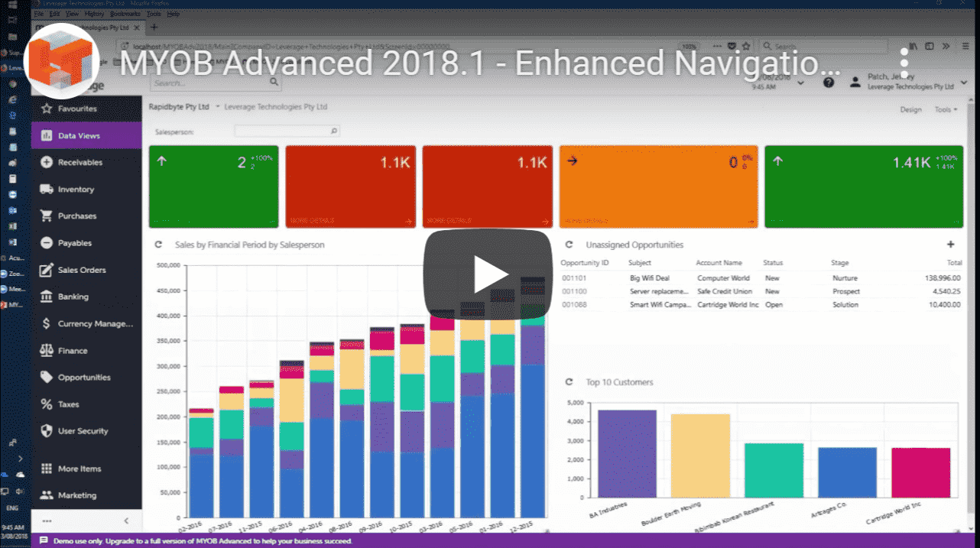Screen dimensions: 980x548
Task: Sort by the Stage column header
Action: (839, 263)
